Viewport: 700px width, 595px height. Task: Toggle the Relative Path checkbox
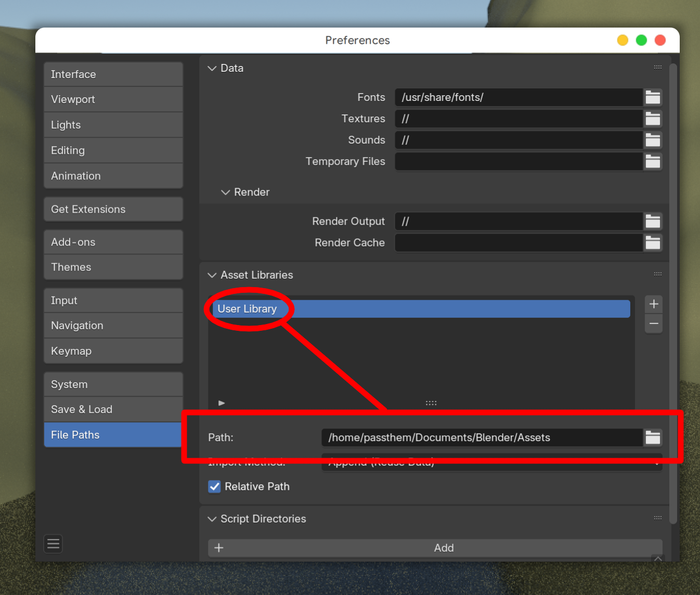[x=214, y=486]
